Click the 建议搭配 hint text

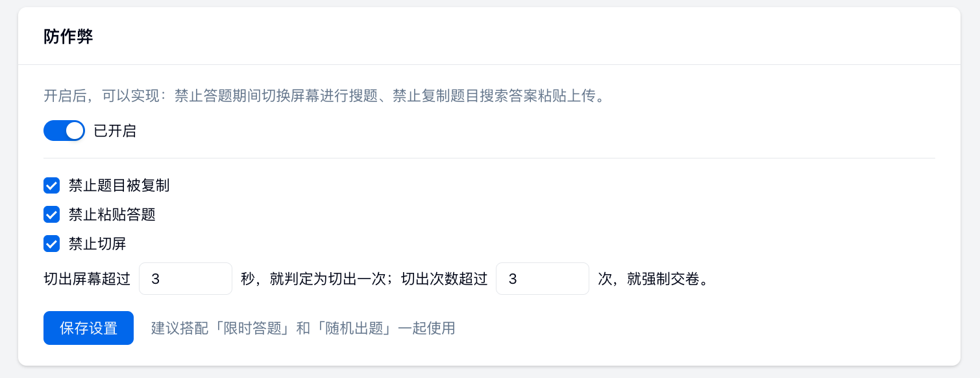coord(172,328)
